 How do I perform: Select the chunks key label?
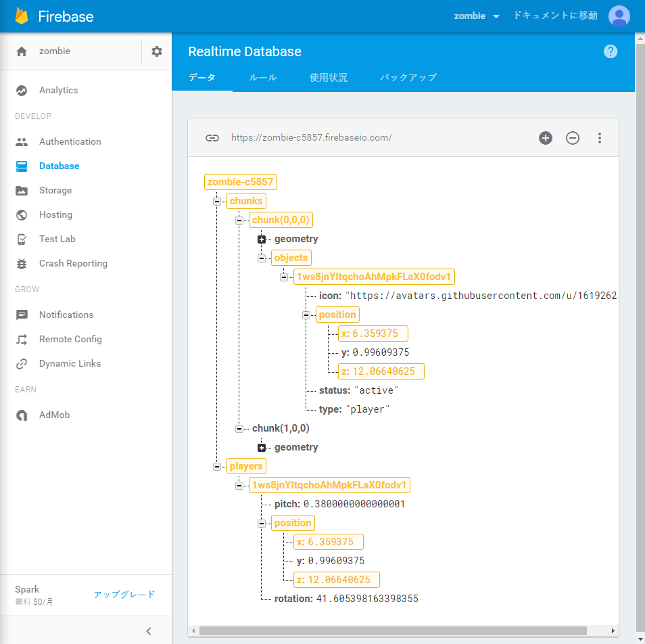point(246,201)
